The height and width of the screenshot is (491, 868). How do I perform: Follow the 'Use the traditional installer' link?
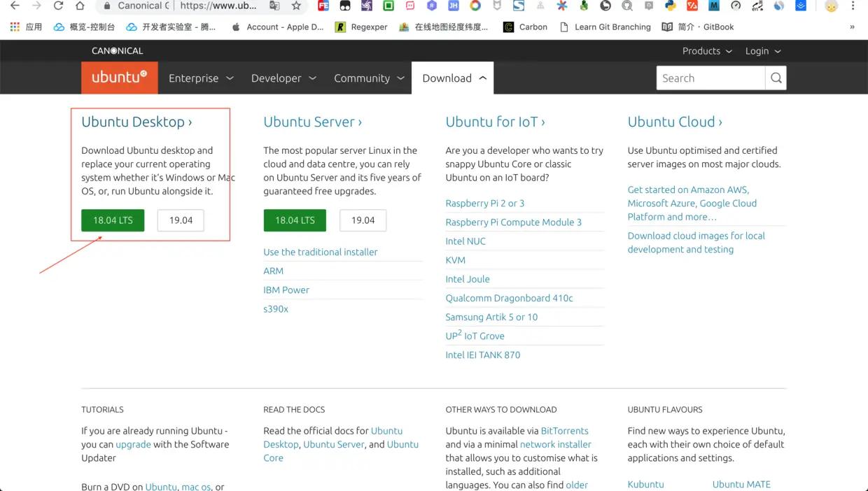click(x=320, y=252)
